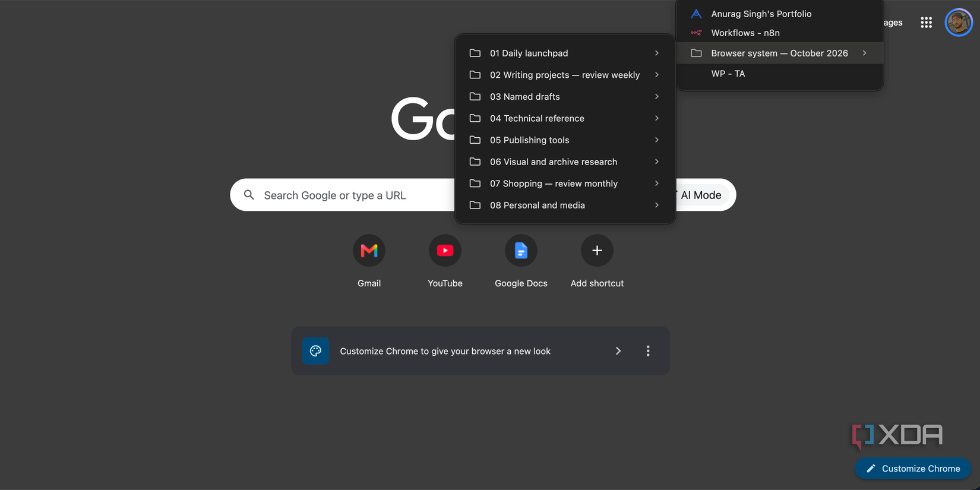Viewport: 980px width, 490px height.
Task: Click the search magnifier icon
Action: pyautogui.click(x=249, y=195)
